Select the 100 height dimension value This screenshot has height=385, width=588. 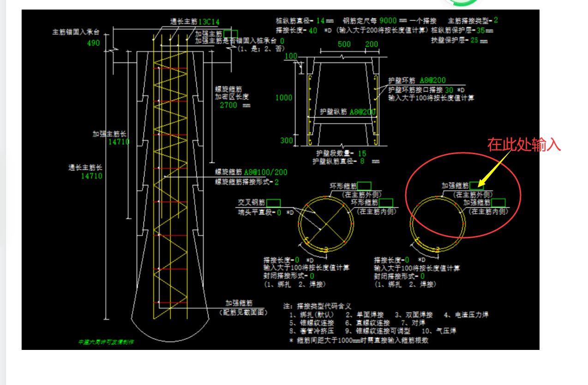point(291,56)
